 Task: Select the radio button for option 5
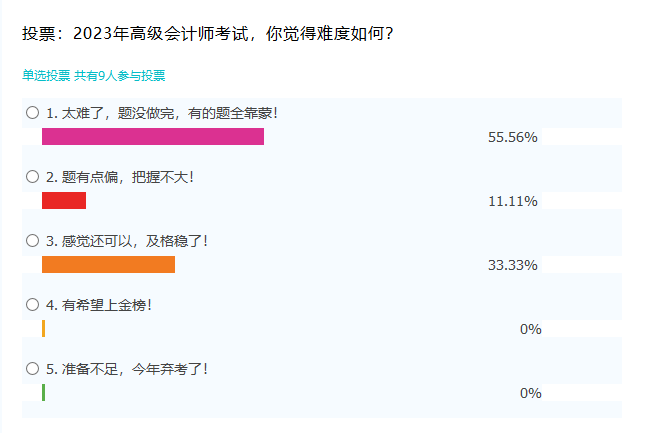click(x=32, y=369)
